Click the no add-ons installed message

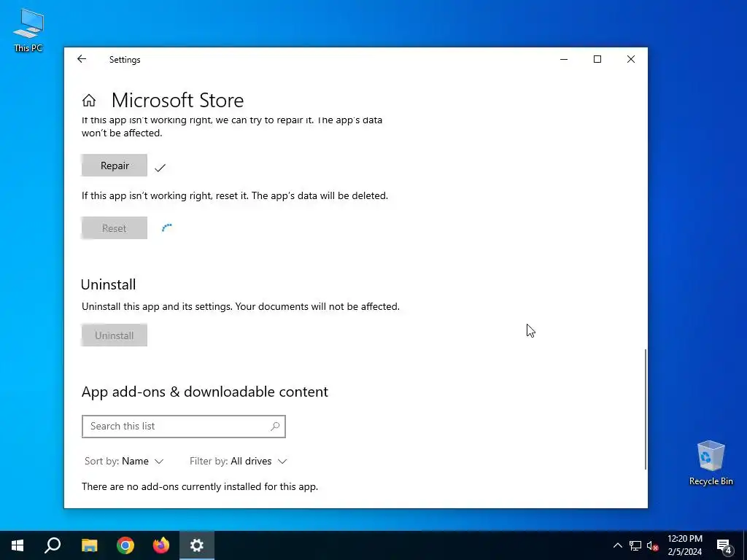click(x=200, y=486)
